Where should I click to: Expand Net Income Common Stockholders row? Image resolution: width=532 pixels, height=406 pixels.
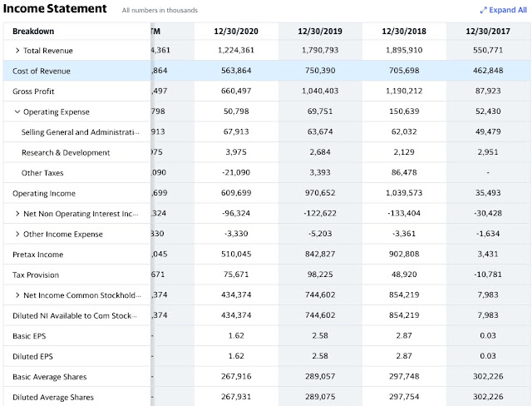17,295
